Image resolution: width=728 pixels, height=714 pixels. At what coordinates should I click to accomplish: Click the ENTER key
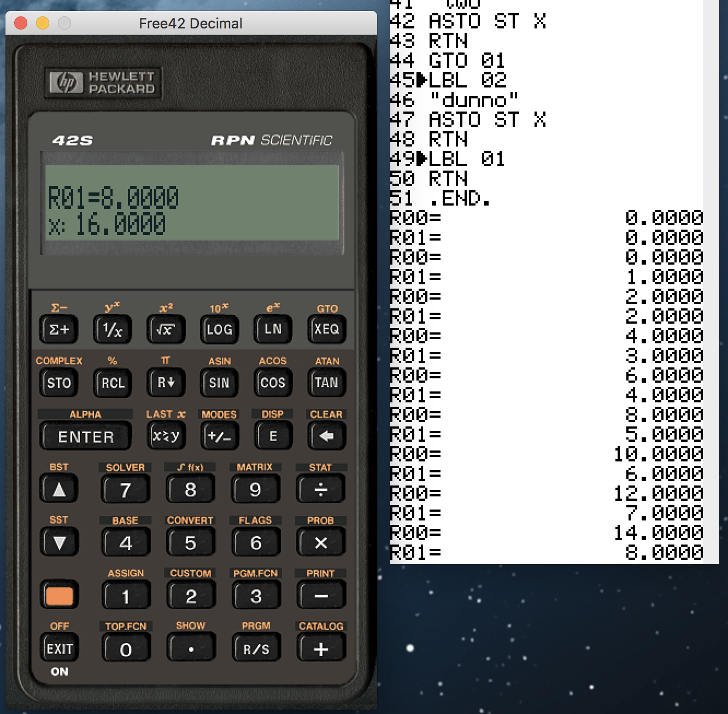pyautogui.click(x=86, y=436)
